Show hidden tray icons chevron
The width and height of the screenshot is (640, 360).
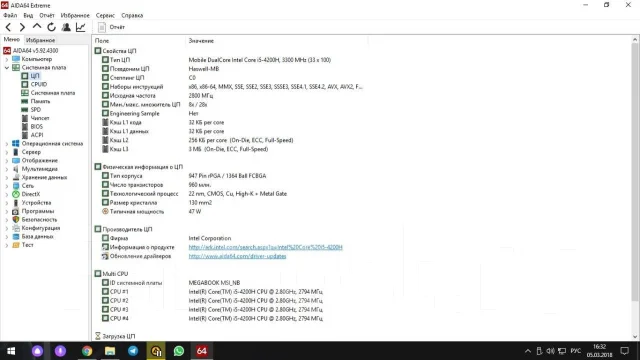point(528,351)
